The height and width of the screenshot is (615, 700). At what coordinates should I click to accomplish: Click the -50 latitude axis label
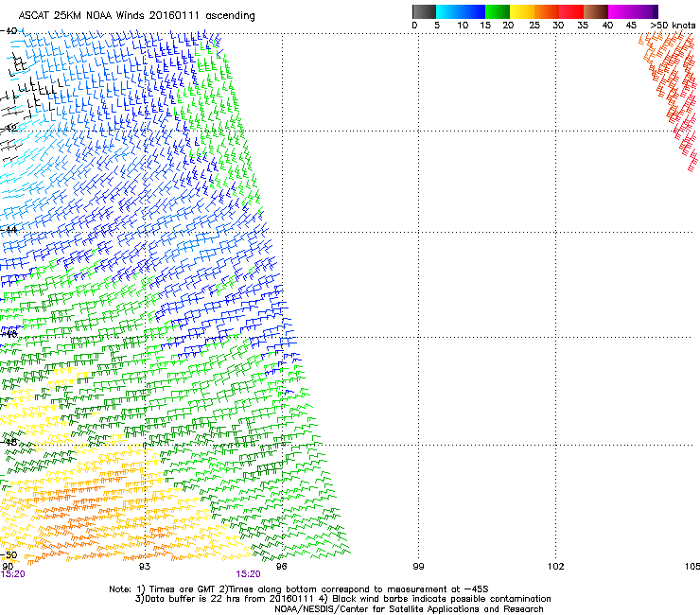9,554
